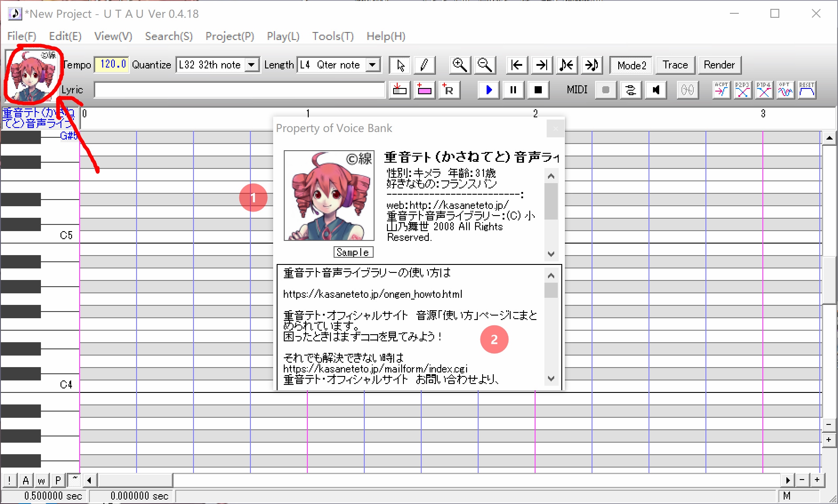Click the Tempo value field

[x=112, y=65]
